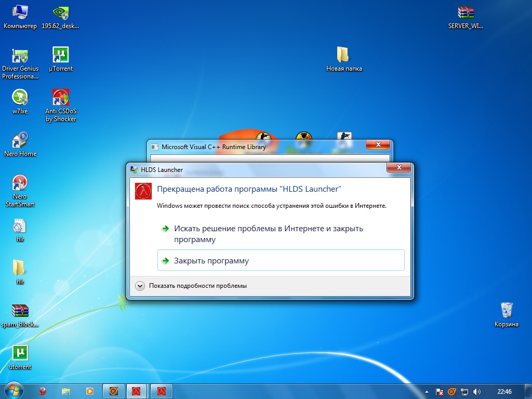This screenshot has width=532, height=399.
Task: Select the w7lxe desktop icon
Action: tap(20, 102)
